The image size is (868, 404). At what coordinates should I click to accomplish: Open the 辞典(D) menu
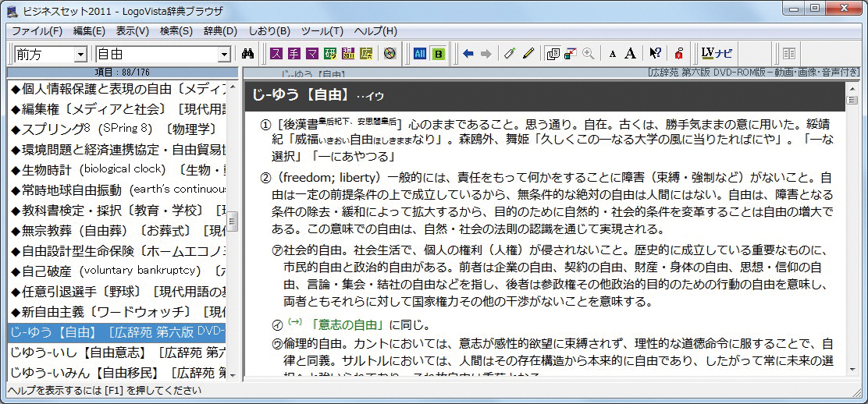(219, 31)
